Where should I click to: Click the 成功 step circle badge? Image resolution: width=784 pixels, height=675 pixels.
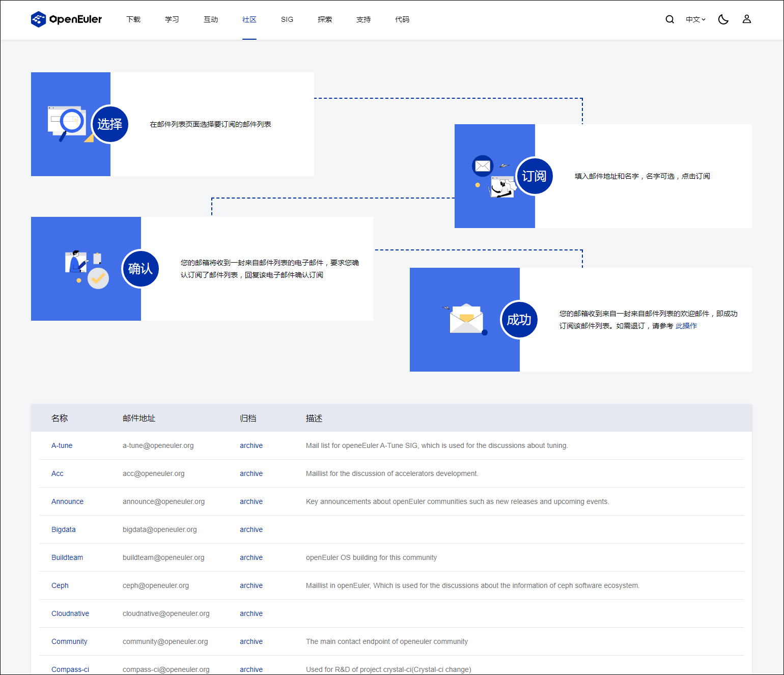pos(519,320)
